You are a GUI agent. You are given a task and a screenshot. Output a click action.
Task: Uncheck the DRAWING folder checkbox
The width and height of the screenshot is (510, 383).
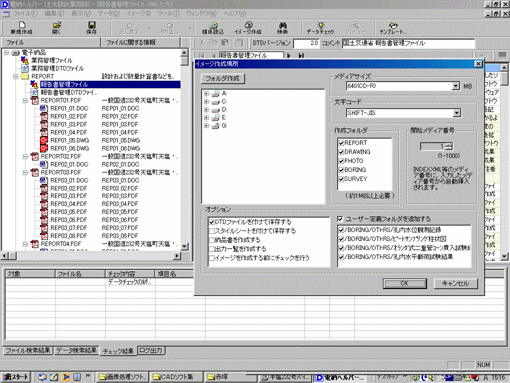point(341,152)
